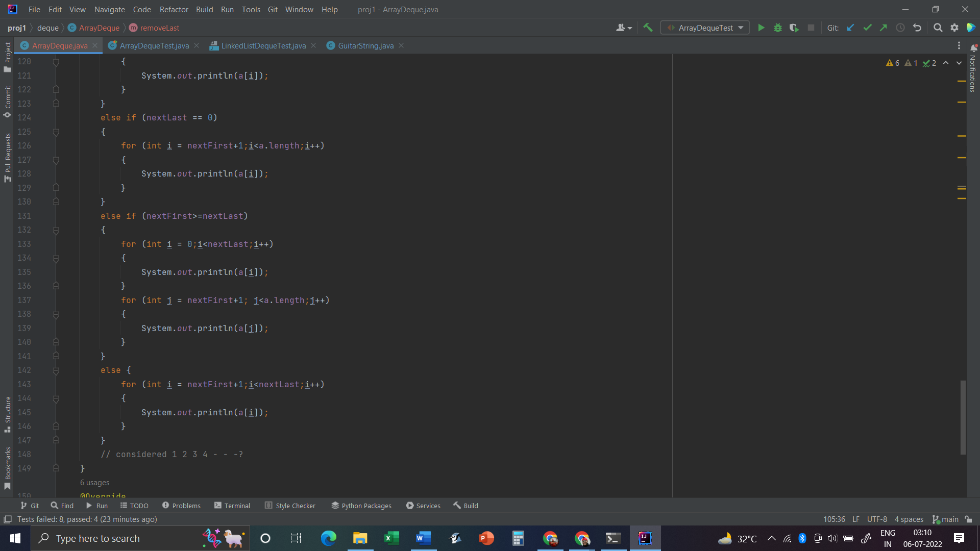The image size is (980, 551).
Task: Click Git update project arrow icon
Action: coord(850,28)
